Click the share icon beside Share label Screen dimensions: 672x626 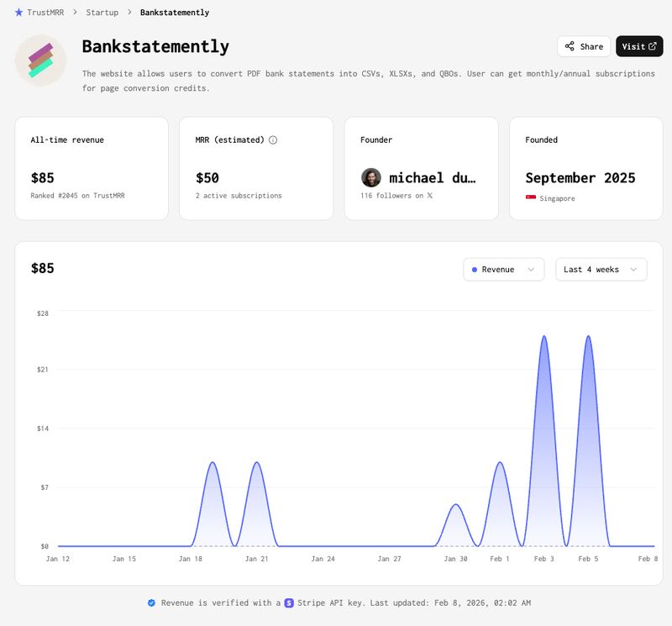(571, 46)
